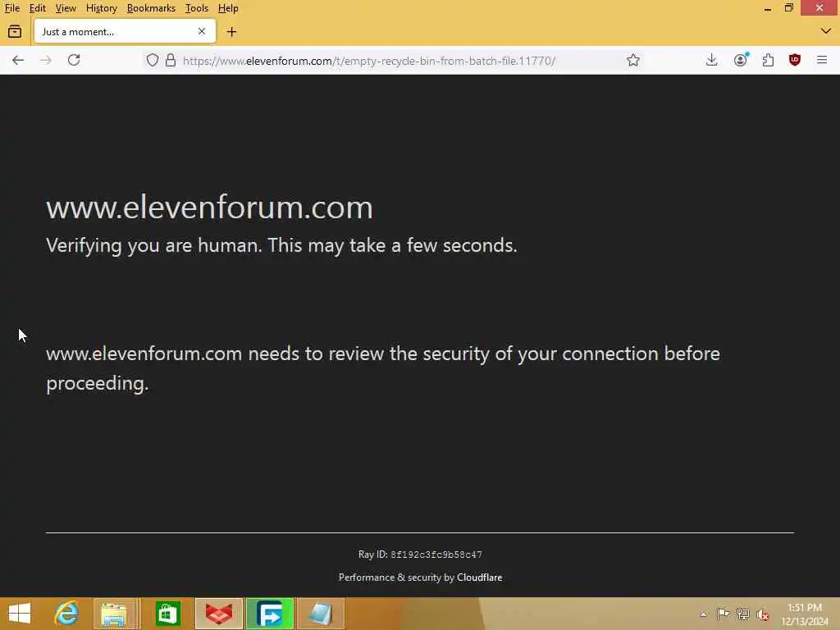The width and height of the screenshot is (840, 630).
Task: Click the forward navigation arrow
Action: [x=46, y=60]
